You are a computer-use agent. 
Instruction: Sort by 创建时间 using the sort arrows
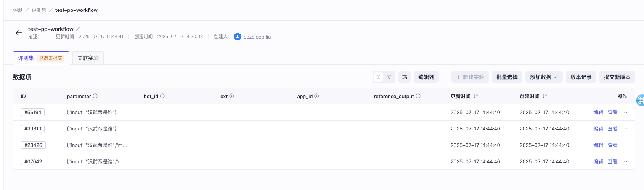coord(545,97)
